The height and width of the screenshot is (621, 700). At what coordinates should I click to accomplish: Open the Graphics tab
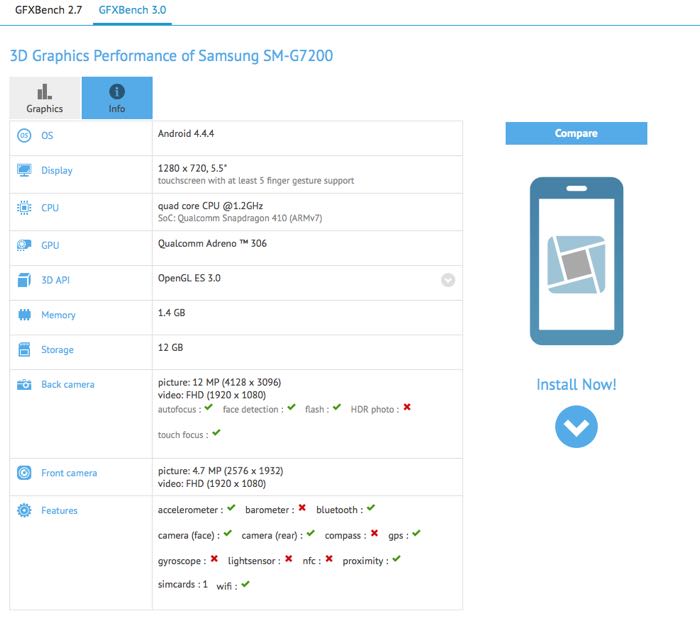pyautogui.click(x=44, y=99)
